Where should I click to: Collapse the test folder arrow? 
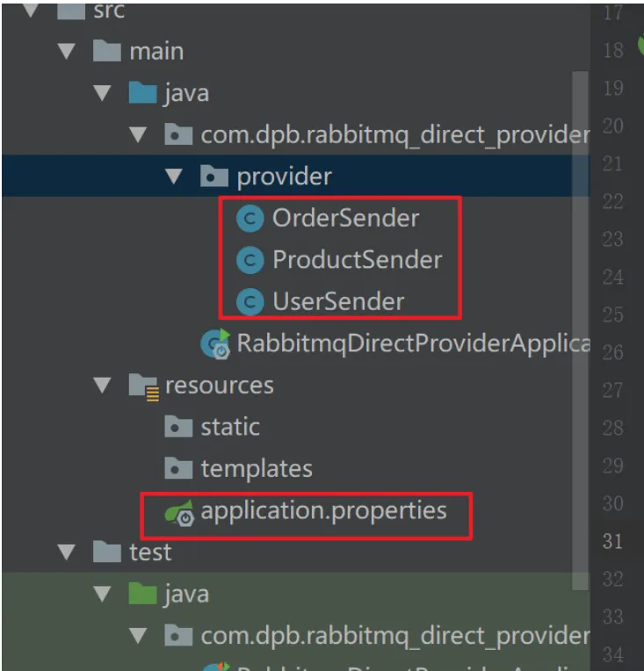tap(67, 552)
